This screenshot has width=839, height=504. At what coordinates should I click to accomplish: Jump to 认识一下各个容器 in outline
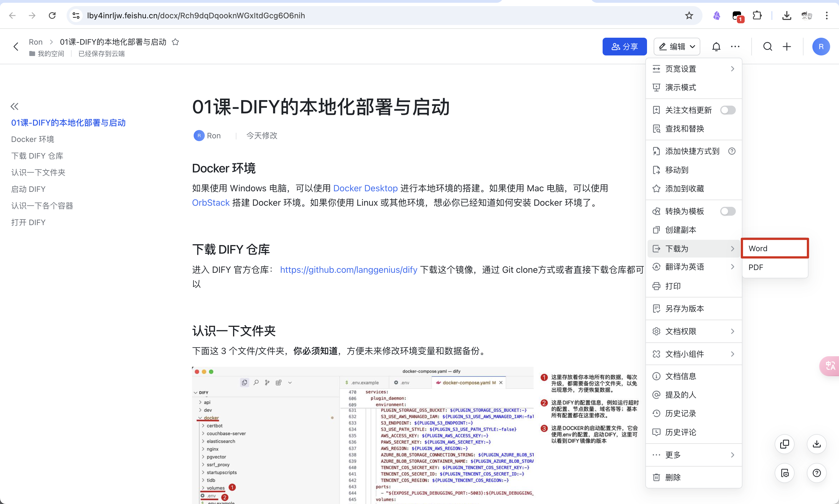point(42,206)
